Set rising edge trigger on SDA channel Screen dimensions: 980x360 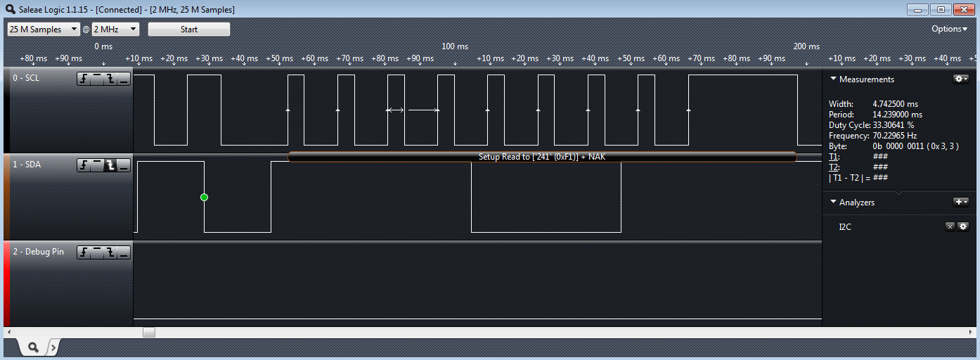pos(84,165)
